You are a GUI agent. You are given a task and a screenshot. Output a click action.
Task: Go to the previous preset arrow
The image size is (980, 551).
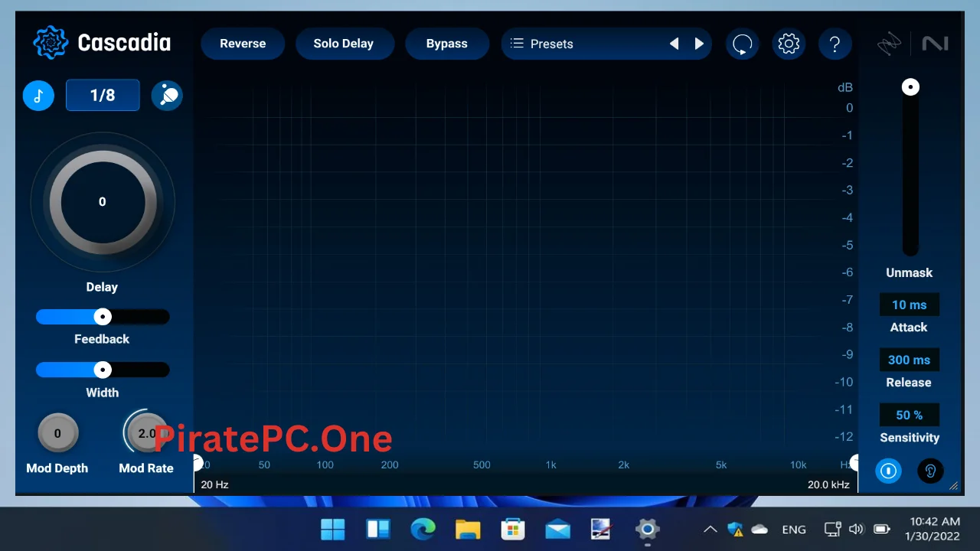point(675,44)
